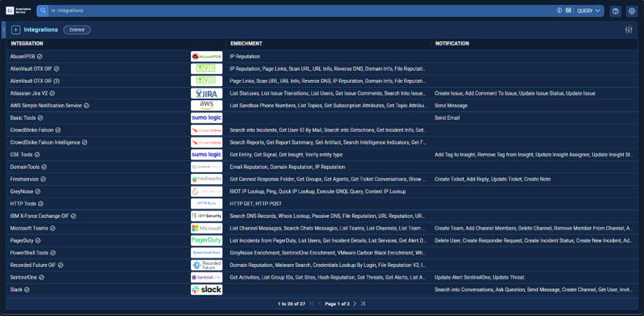Screen dimensions: 644x316
Task: Click the info icon in search bar
Action: [x=559, y=11]
